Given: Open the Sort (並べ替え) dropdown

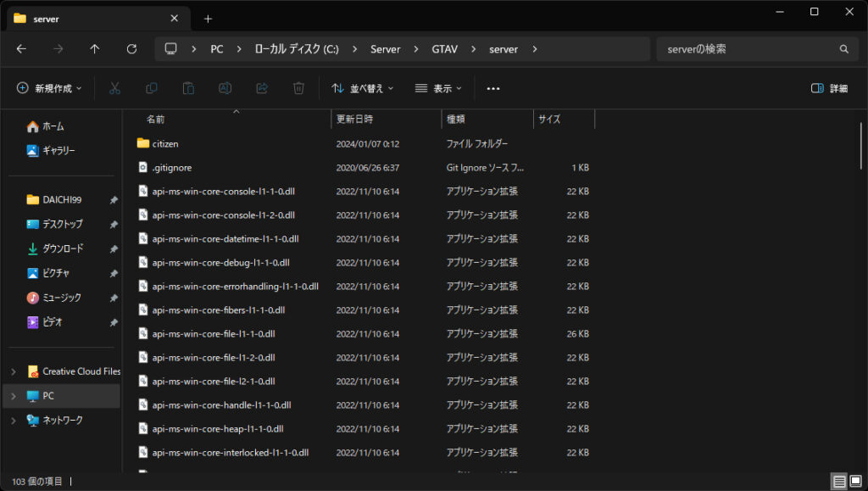Looking at the screenshot, I should click(x=363, y=88).
